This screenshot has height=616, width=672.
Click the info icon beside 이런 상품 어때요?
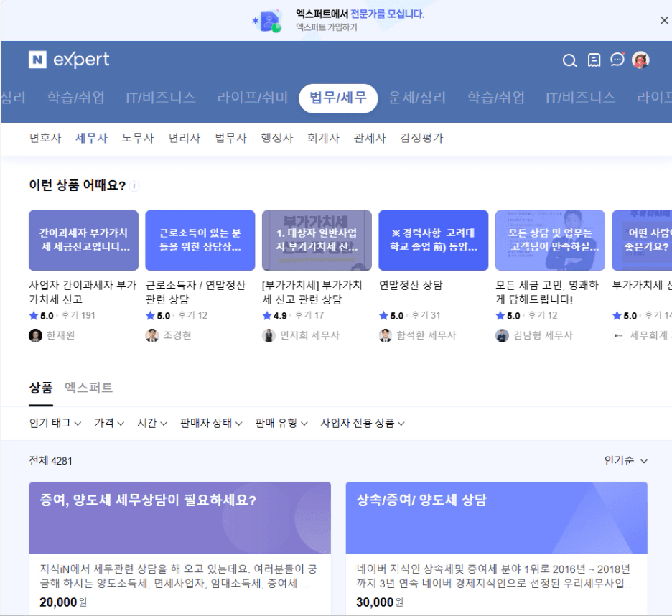(135, 186)
